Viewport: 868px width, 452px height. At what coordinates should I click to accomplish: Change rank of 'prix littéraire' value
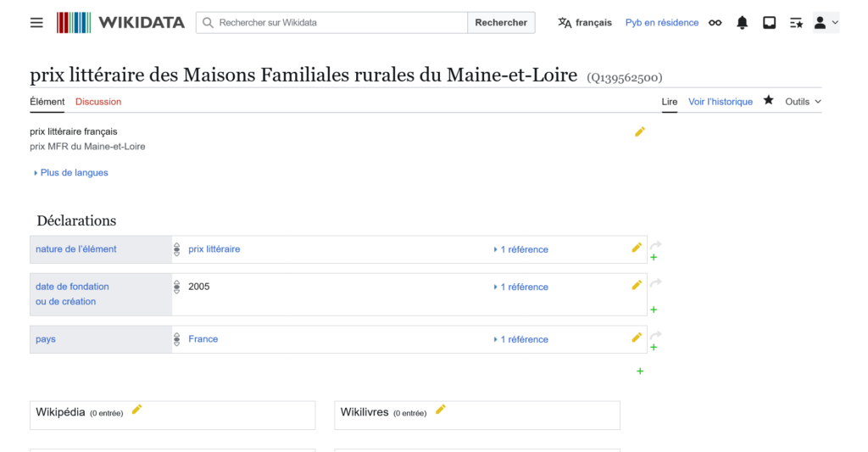coord(177,249)
